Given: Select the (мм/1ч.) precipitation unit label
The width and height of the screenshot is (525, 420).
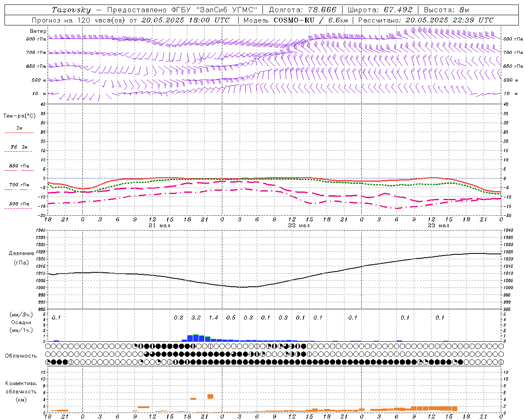Looking at the screenshot, I should (x=21, y=330).
